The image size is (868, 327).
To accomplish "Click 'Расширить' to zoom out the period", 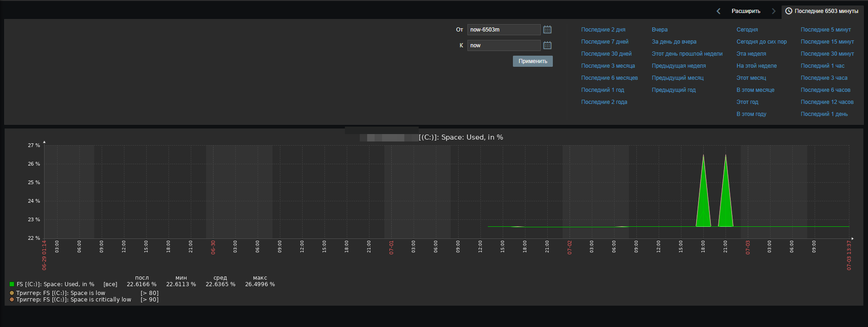I will click(x=745, y=11).
